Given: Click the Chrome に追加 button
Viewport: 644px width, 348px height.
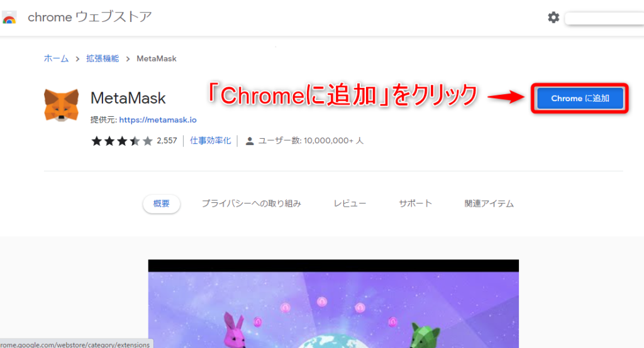Looking at the screenshot, I should 580,99.
